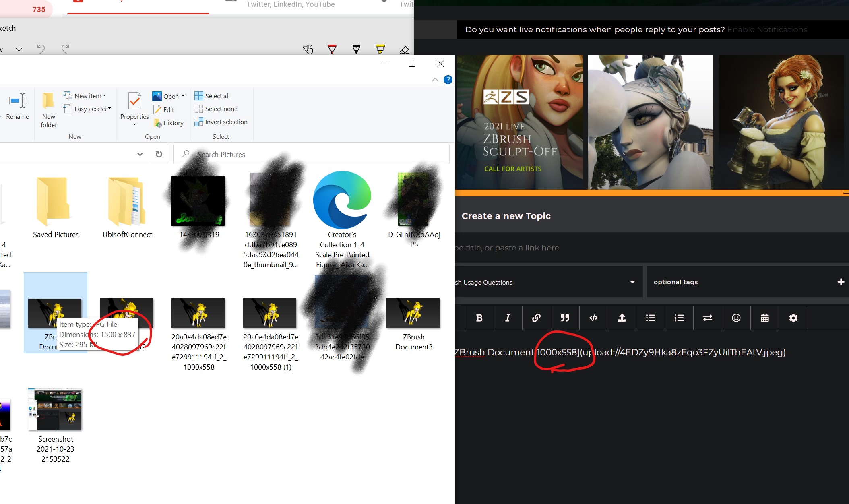The width and height of the screenshot is (849, 504).
Task: Open the editor options gear icon
Action: point(793,318)
